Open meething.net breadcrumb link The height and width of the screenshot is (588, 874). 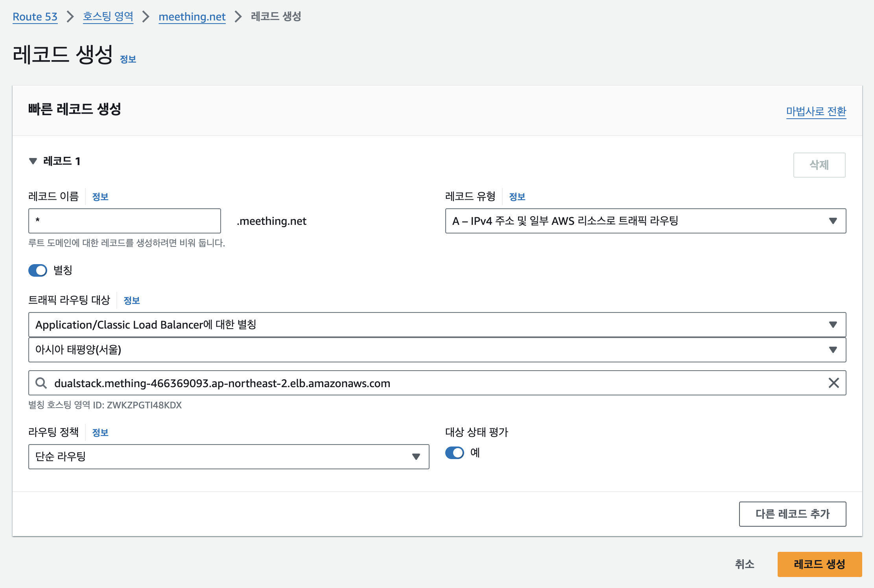[192, 17]
